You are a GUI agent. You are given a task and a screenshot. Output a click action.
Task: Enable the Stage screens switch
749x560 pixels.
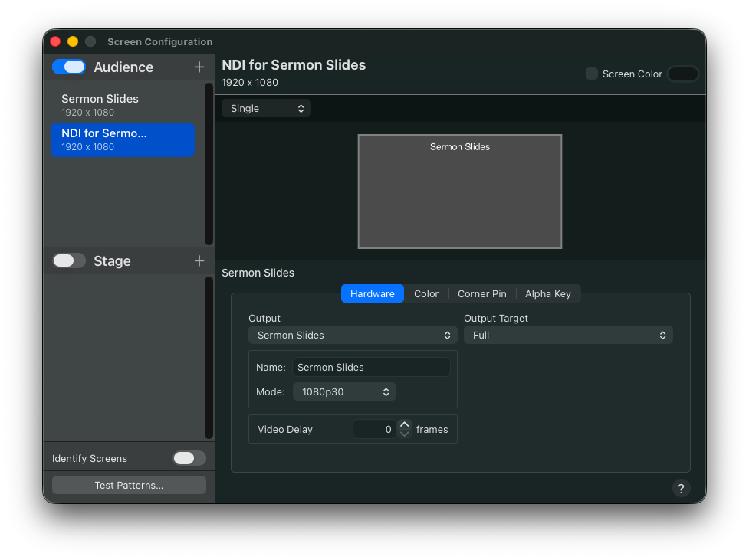pos(69,260)
